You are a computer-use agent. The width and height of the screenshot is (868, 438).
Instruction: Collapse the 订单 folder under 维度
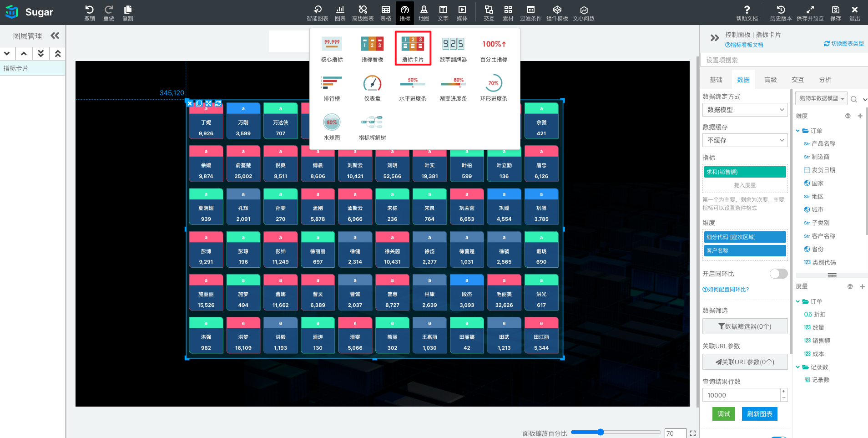pos(797,131)
